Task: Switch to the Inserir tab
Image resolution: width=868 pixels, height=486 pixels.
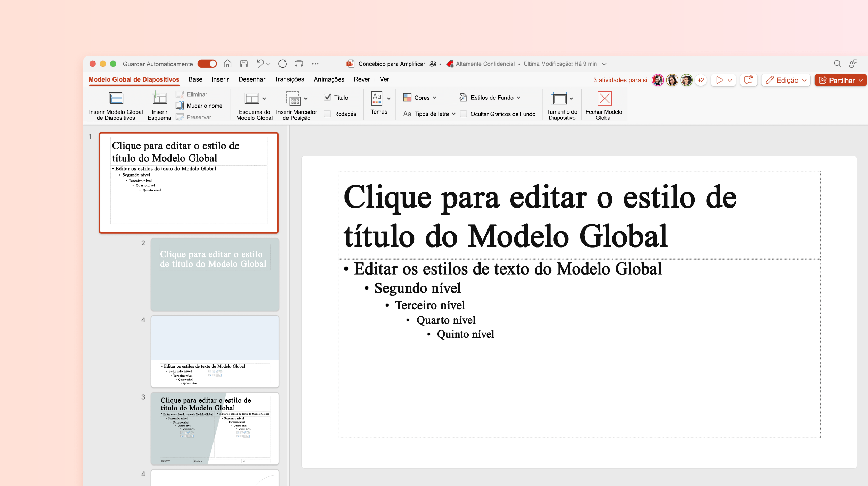Action: point(220,79)
